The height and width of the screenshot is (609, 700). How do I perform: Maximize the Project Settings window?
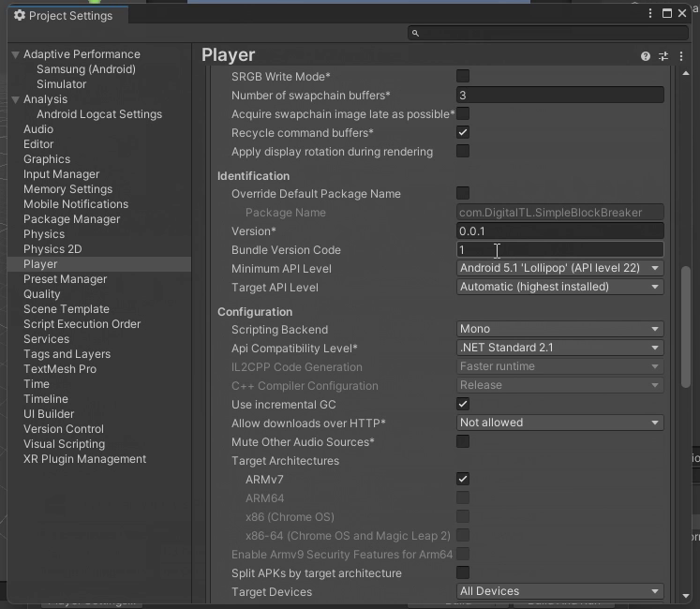click(x=667, y=14)
